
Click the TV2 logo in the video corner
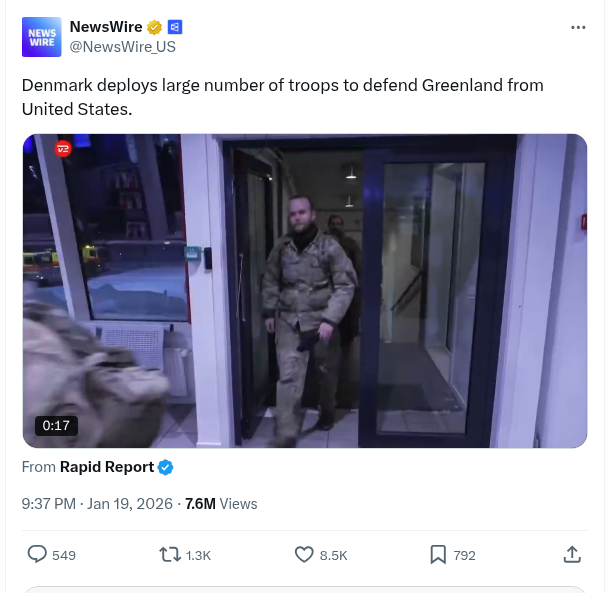tap(63, 149)
